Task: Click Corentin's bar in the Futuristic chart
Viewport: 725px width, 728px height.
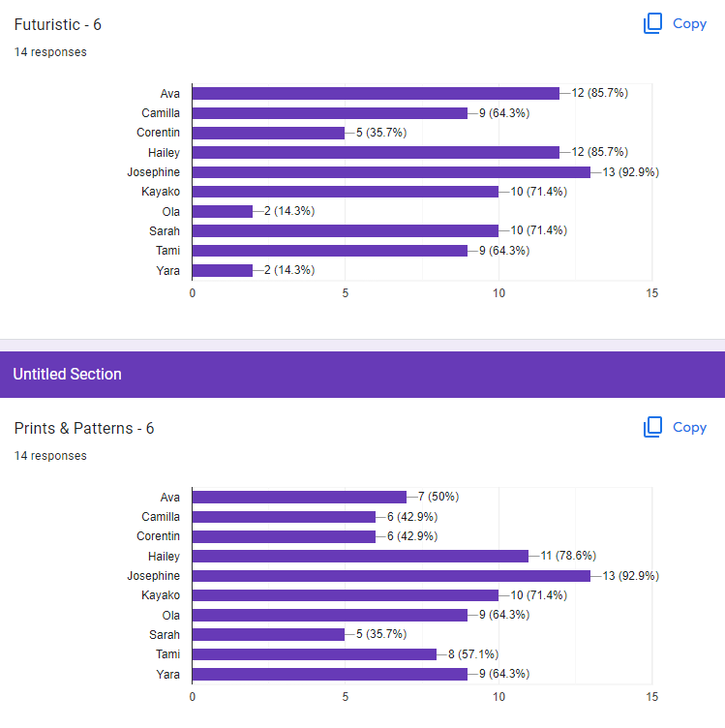Action: coord(269,133)
